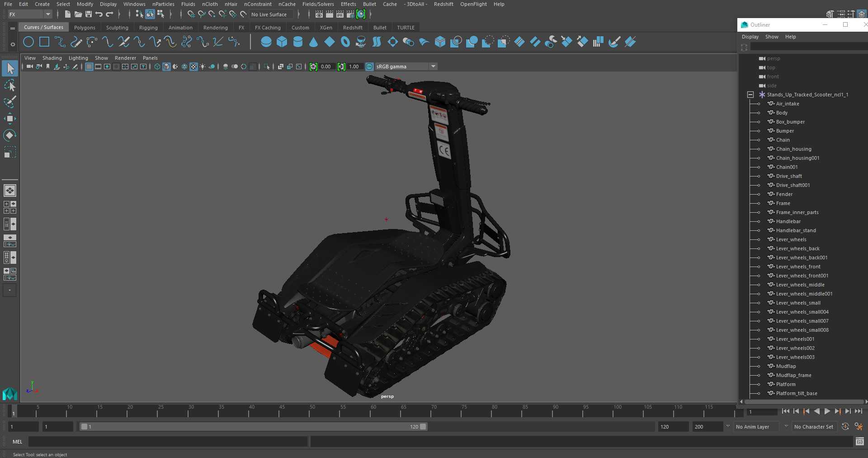Open the shelf tab selector button
Screen dimensions: 868x458
[13, 28]
